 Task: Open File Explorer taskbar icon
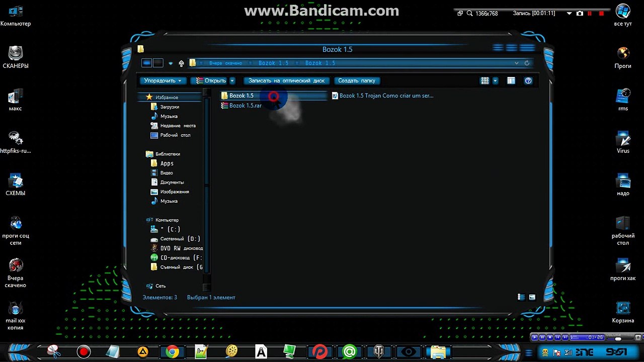point(438,351)
